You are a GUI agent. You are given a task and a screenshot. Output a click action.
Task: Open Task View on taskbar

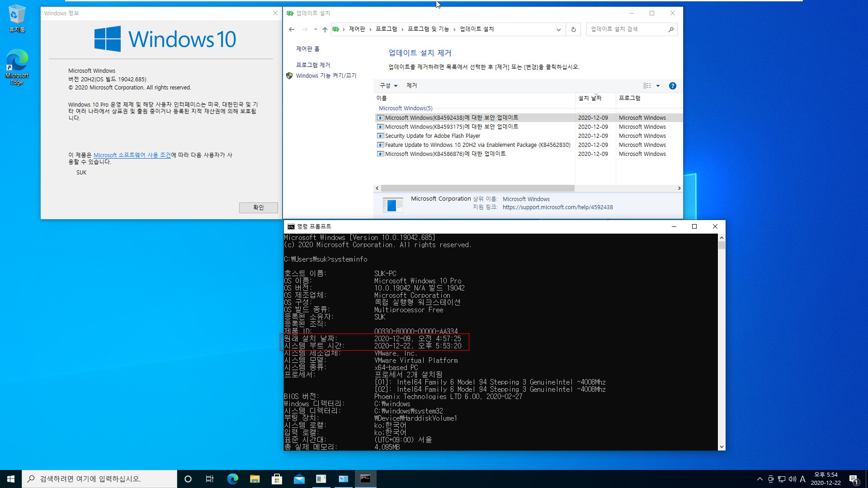(210, 479)
